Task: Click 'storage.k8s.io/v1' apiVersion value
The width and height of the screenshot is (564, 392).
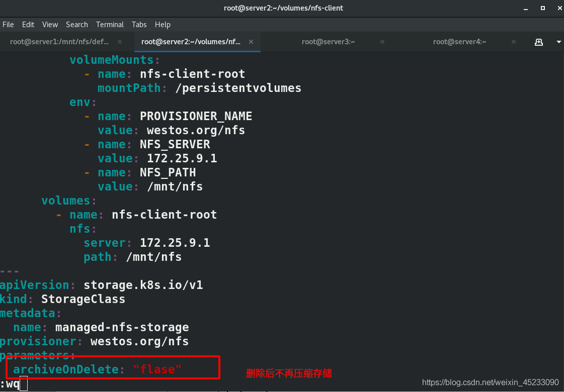Action: [x=143, y=285]
